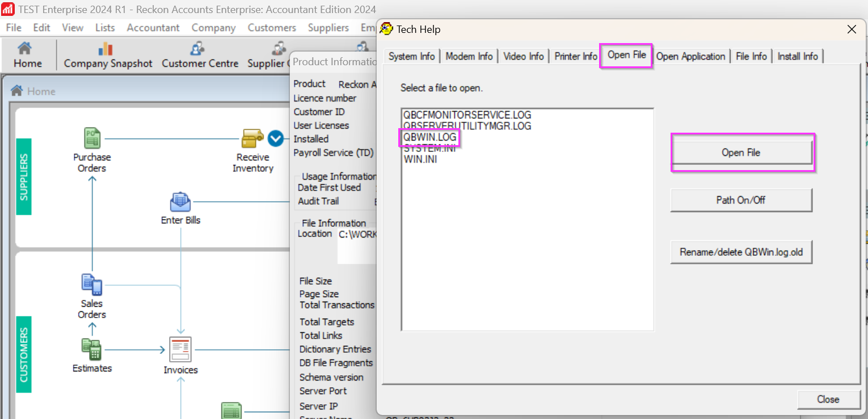Close Tech Help with the X button
Viewport: 868px width, 419px height.
(852, 29)
